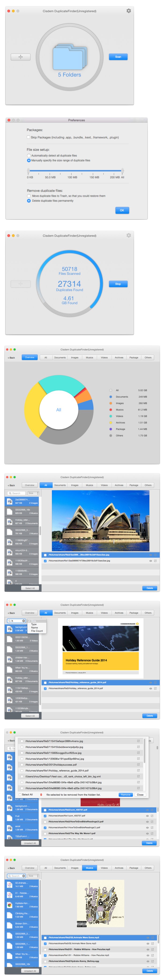Check Select All in the hidden list dialog

20,794
